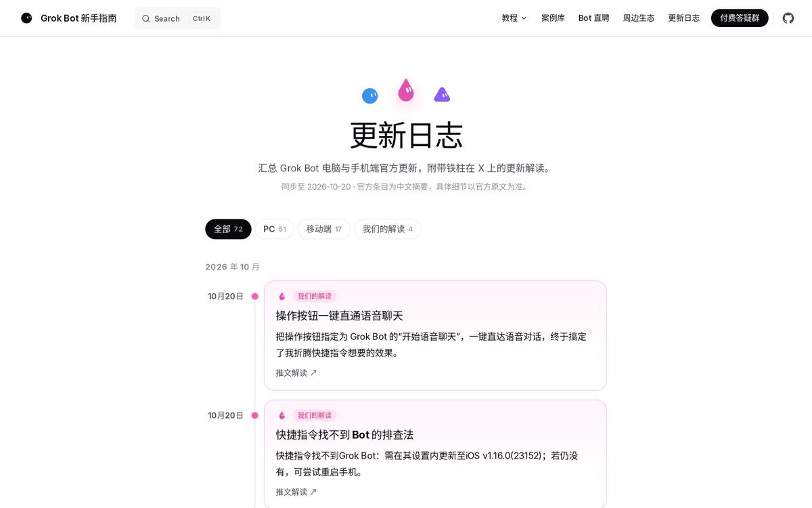Open the GitHub repository icon
Screen dimensions: 812x508
pyautogui.click(x=788, y=18)
